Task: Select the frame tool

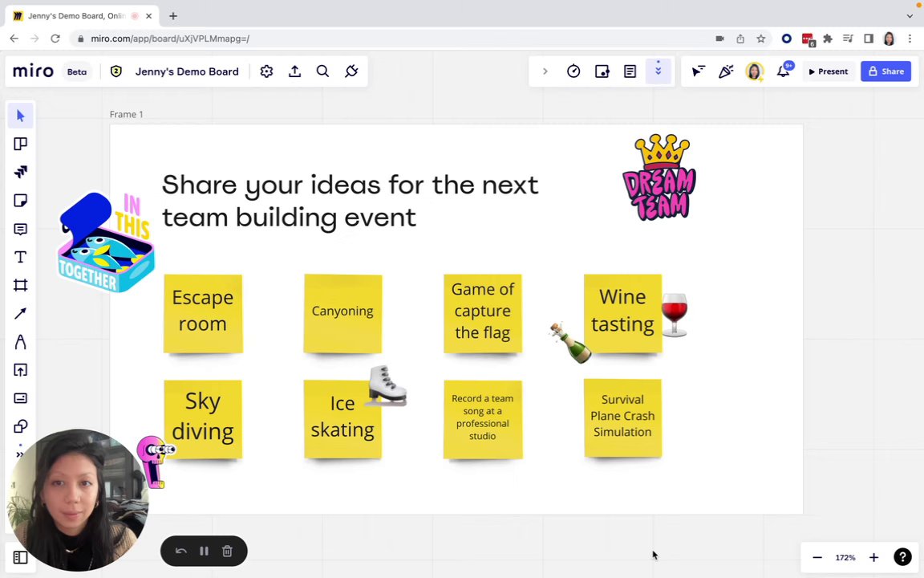Action: tap(21, 286)
